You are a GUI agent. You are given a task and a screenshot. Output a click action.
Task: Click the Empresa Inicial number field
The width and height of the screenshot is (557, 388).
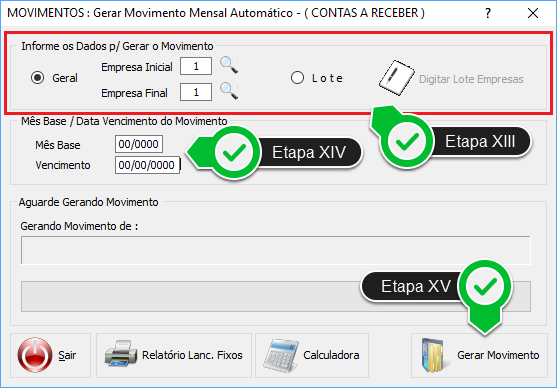click(196, 66)
